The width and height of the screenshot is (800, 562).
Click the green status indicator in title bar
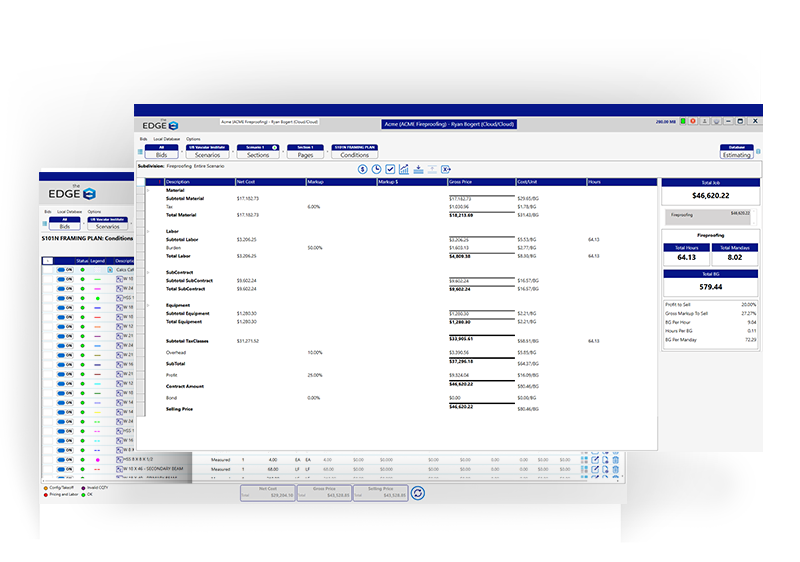coord(683,121)
